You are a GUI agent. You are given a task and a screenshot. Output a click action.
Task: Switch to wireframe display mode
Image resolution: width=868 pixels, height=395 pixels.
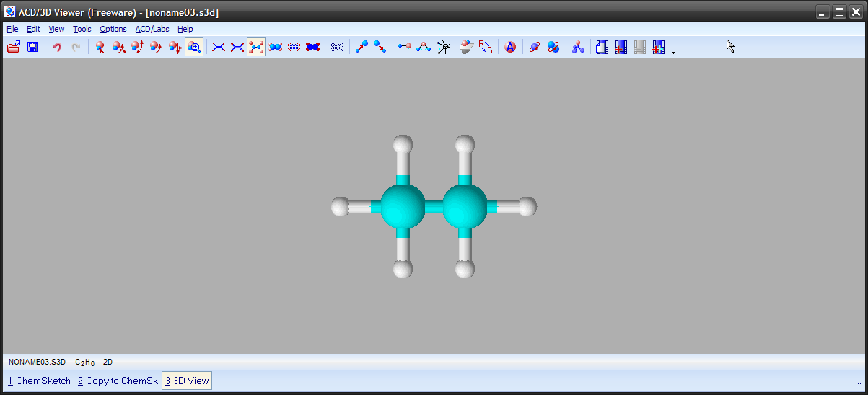coord(218,48)
